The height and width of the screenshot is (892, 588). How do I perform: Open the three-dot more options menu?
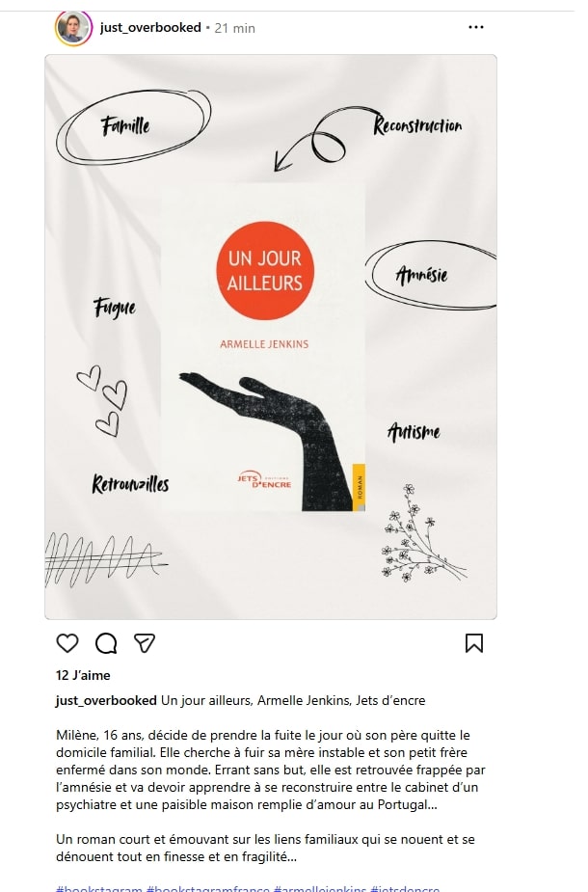click(476, 27)
